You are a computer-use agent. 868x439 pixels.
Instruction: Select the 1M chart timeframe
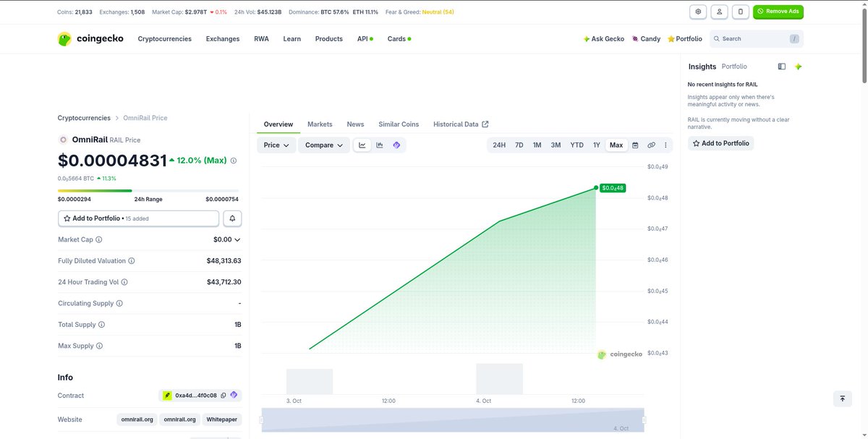tap(537, 145)
